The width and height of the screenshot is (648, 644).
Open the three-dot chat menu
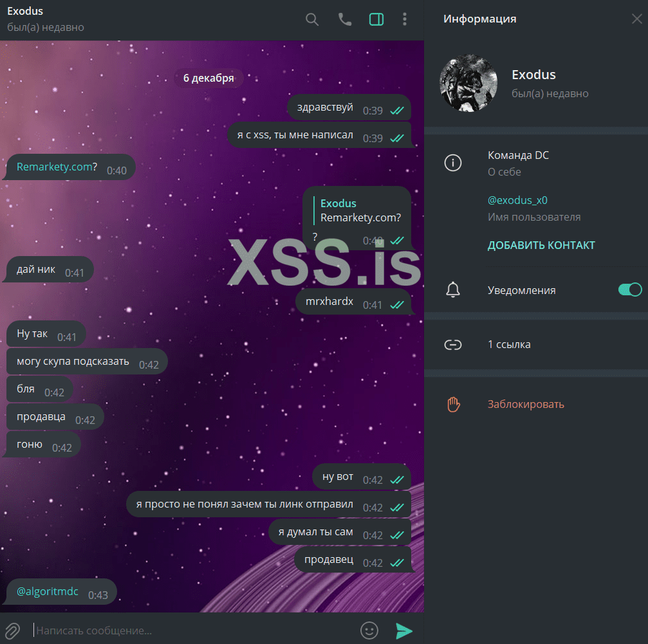(405, 19)
